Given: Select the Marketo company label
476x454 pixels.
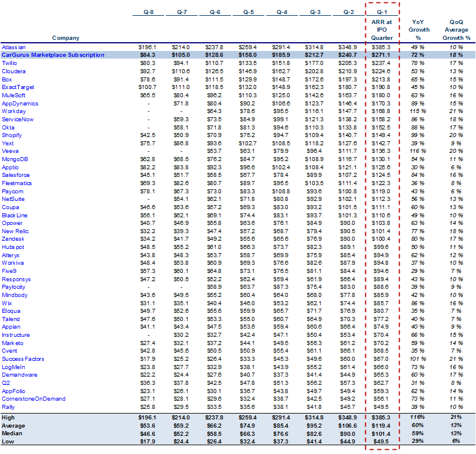Looking at the screenshot, I should pos(12,343).
